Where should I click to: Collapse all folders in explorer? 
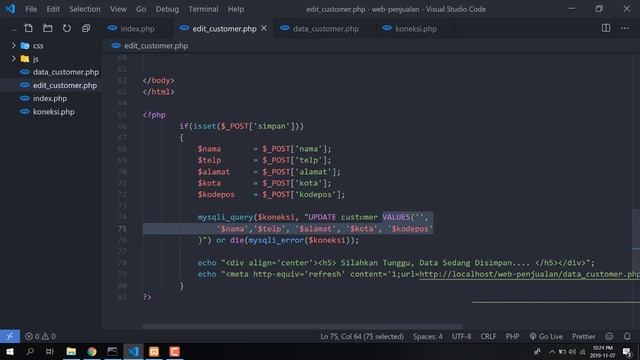coord(86,28)
